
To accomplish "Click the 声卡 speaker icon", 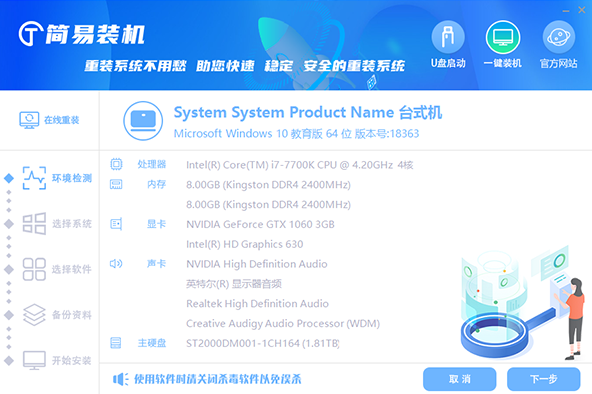I will pos(116,263).
